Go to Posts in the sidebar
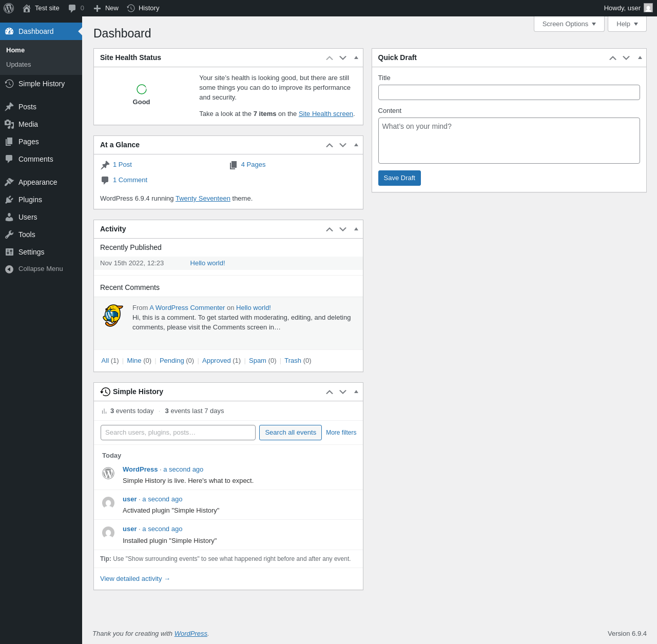The image size is (657, 644). [41, 107]
